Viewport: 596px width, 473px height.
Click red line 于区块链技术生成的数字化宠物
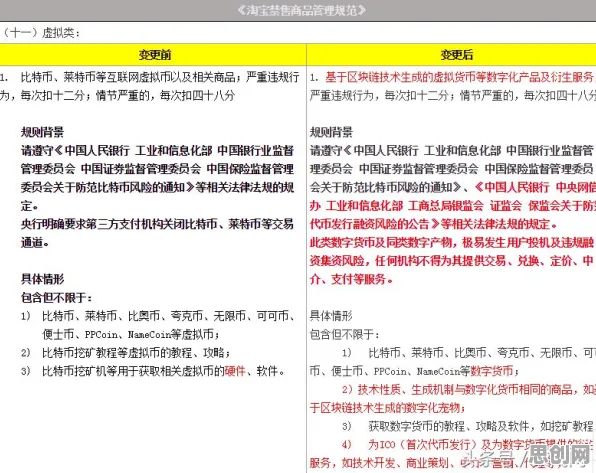387,408
